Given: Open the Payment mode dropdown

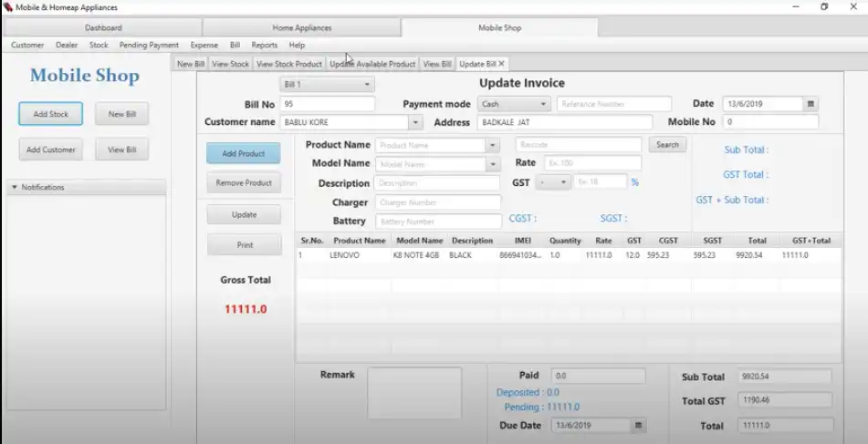Looking at the screenshot, I should click(x=543, y=104).
